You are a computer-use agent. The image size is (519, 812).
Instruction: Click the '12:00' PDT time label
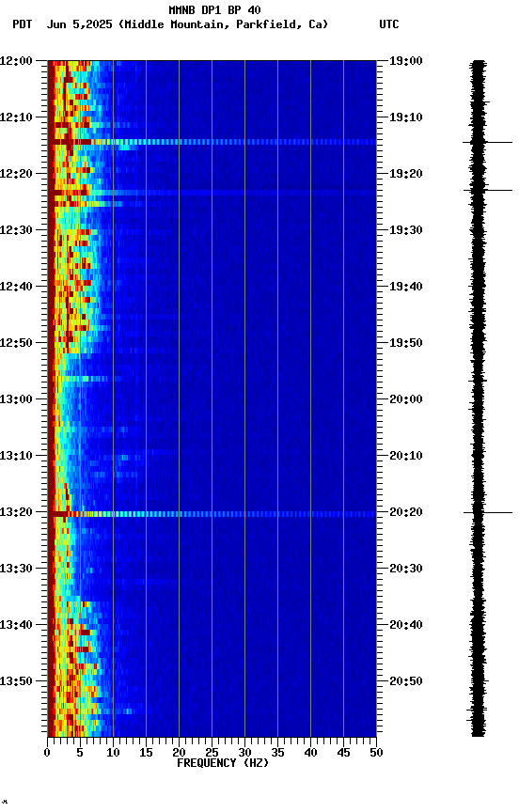tap(16, 61)
